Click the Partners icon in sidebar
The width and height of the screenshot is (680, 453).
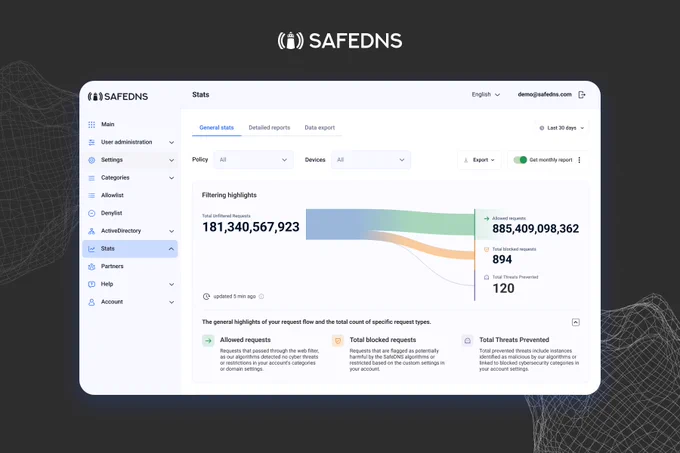[x=92, y=267]
